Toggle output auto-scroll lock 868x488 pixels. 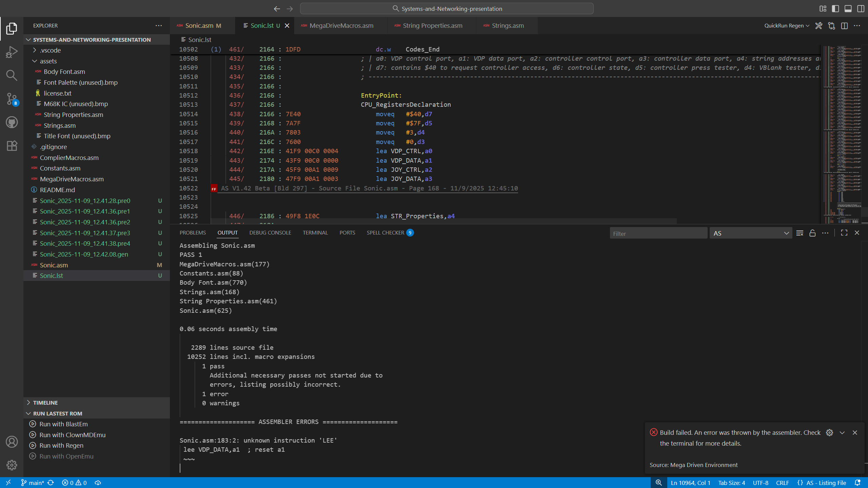(x=812, y=233)
